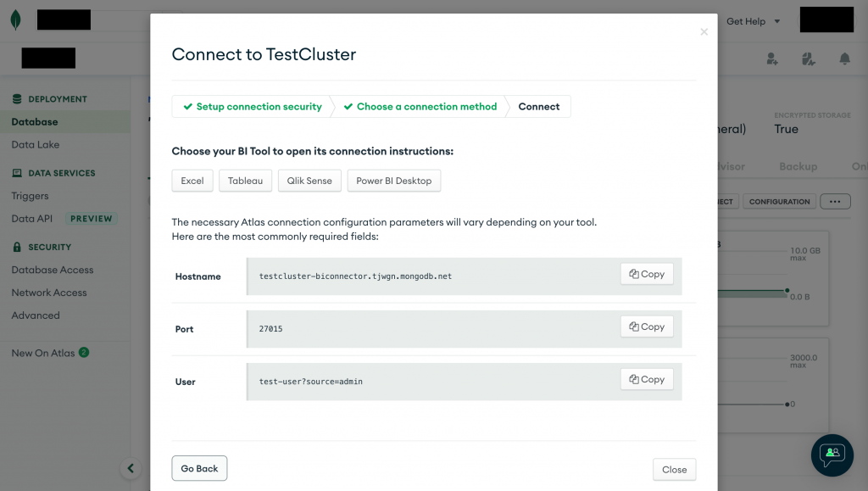Select the hostname text testcluster-biconnector.tjwgn.mongodb.net
Screen dimensions: 868x491
pos(355,276)
